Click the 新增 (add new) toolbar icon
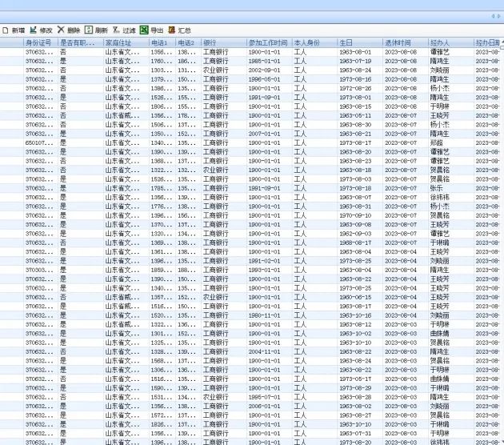Screen dimensions: 504x445 pyautogui.click(x=6, y=30)
